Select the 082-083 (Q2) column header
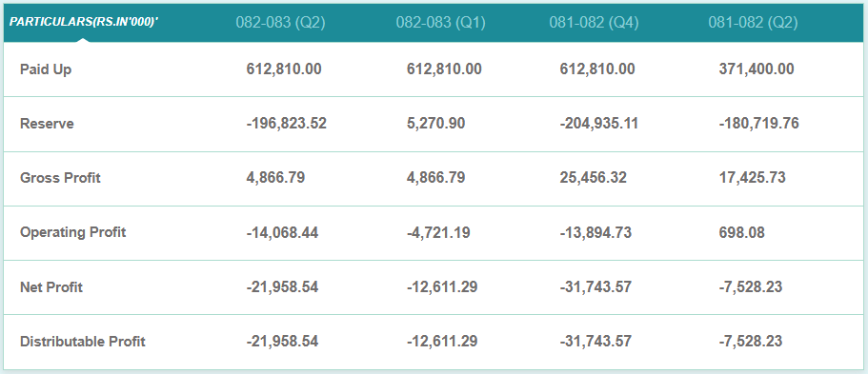 [281, 23]
